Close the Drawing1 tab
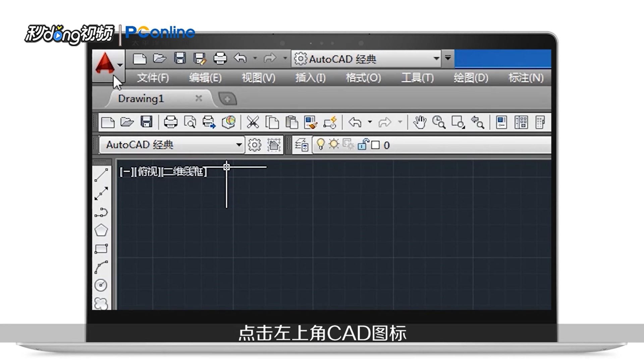This screenshot has height=362, width=644. click(199, 98)
